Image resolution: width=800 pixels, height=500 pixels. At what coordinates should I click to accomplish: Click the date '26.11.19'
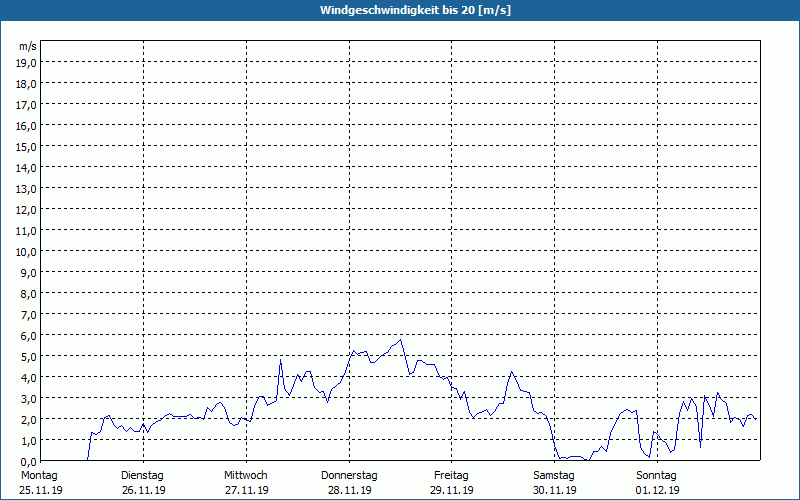144,490
